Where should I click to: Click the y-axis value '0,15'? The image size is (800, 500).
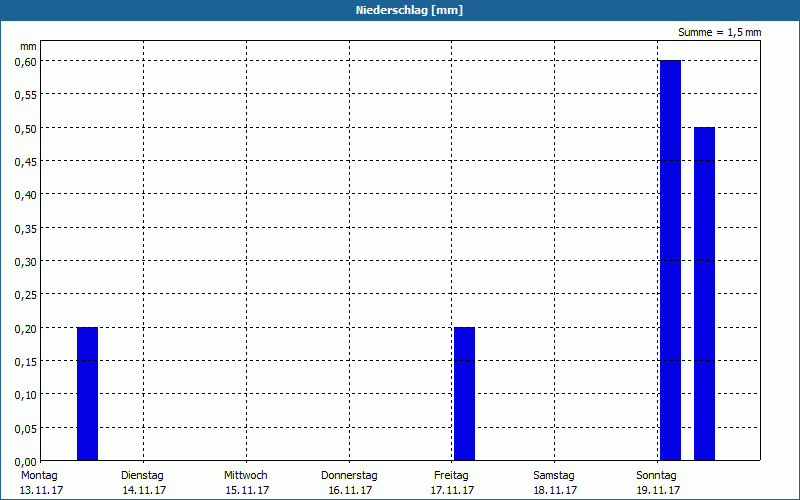tap(26, 362)
